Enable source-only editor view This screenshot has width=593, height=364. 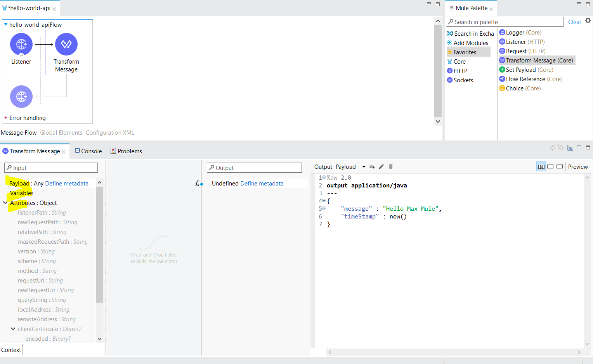click(x=559, y=166)
